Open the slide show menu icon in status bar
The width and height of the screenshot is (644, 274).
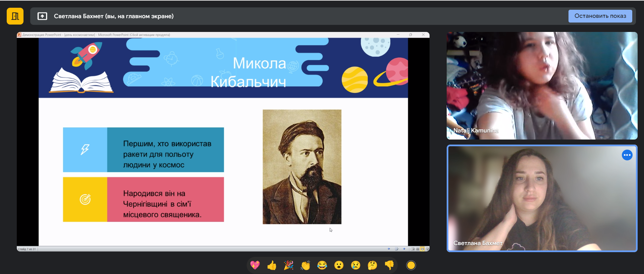coord(397,249)
